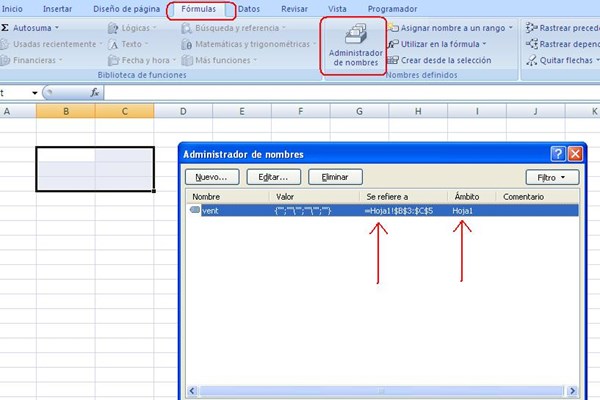Viewport: 600px width, 400px height.
Task: Switch to the Revisar tab
Action: (294, 9)
